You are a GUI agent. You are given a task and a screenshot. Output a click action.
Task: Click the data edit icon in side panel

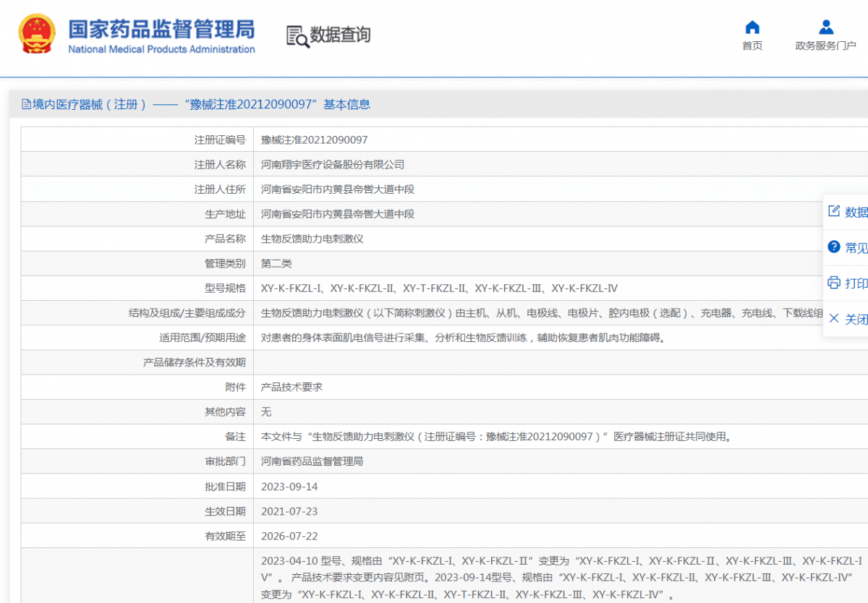click(833, 211)
